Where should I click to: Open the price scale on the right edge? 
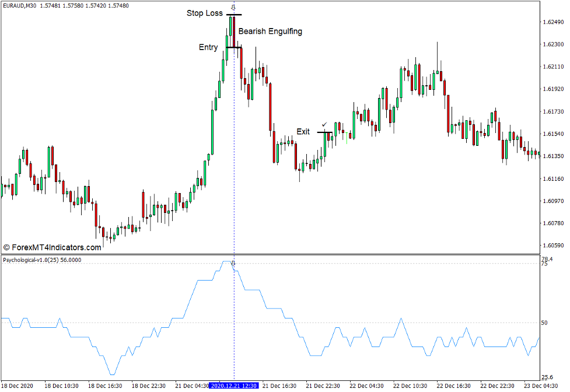tap(554, 128)
